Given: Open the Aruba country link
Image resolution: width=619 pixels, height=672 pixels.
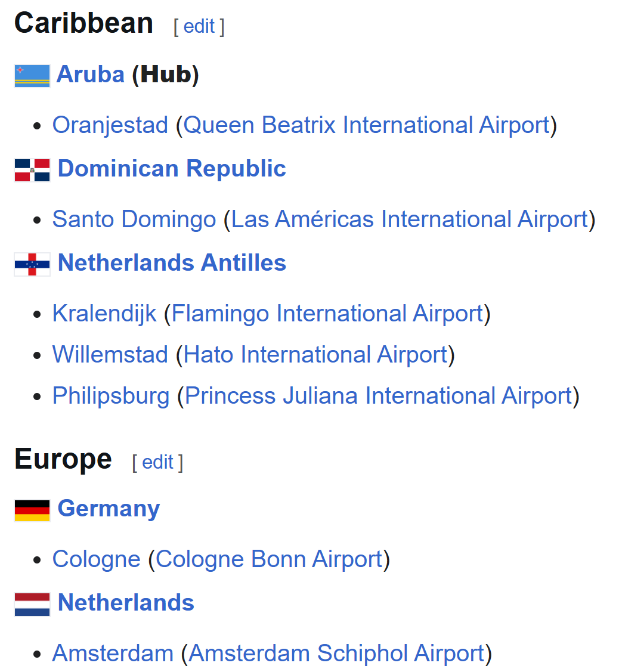Looking at the screenshot, I should click(91, 75).
